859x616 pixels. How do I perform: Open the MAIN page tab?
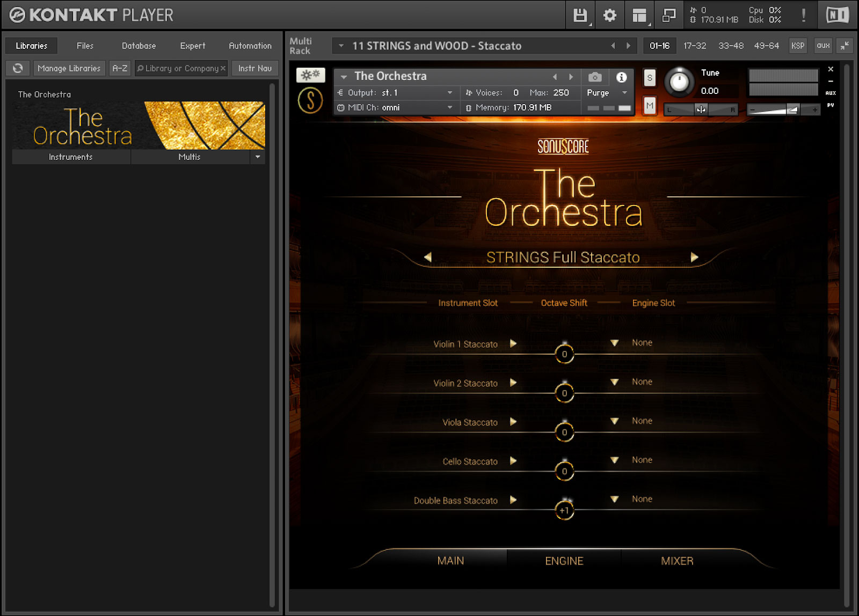[x=450, y=561]
